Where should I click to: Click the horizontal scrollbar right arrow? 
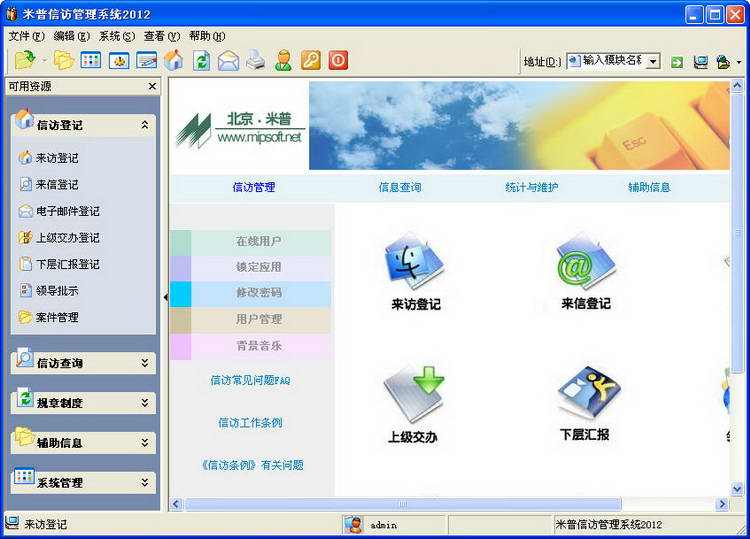point(722,504)
